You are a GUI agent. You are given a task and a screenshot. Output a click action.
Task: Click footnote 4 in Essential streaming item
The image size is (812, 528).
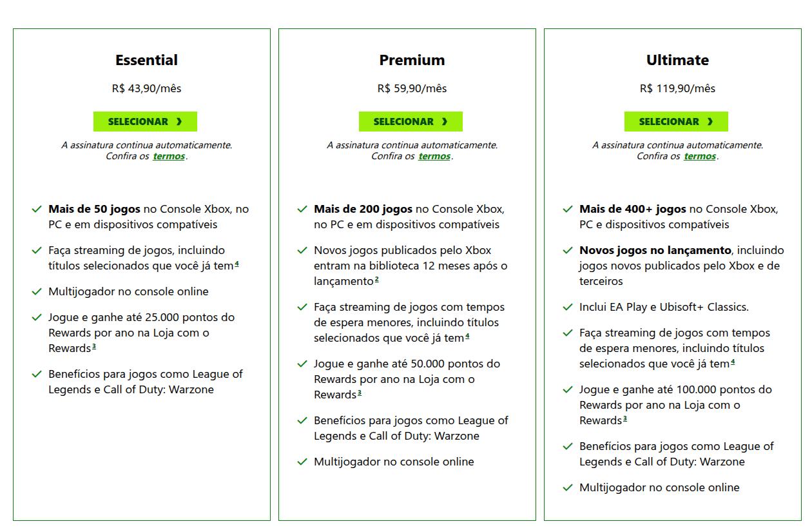coord(237,264)
